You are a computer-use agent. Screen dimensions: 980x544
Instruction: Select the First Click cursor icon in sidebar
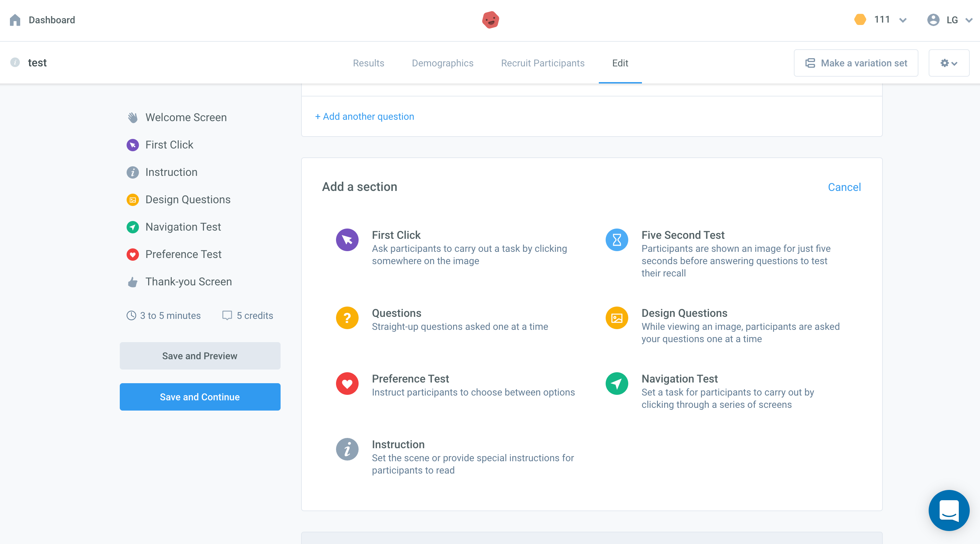[132, 145]
